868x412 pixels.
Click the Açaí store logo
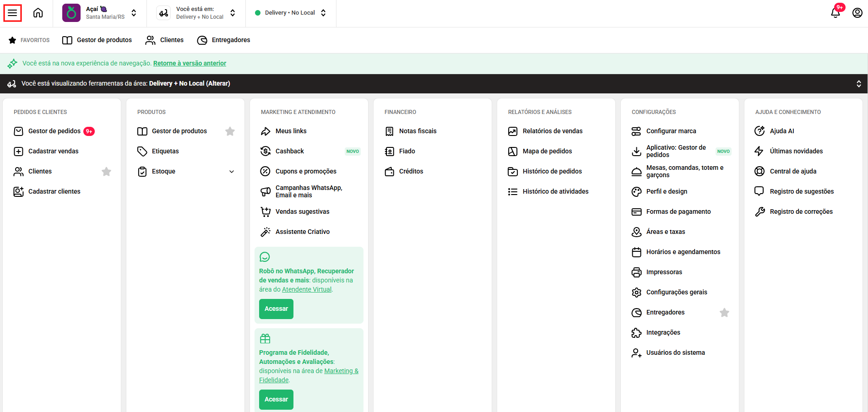tap(71, 13)
